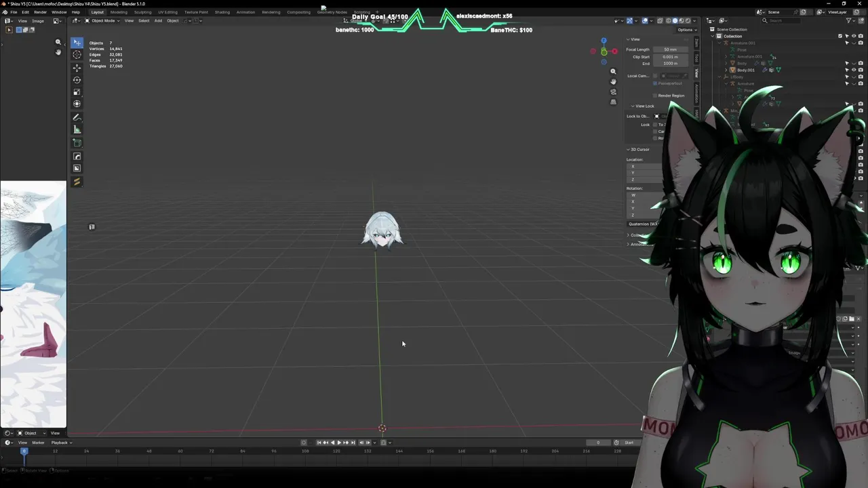Open the Playback dropdown in timeline
Image resolution: width=868 pixels, height=488 pixels.
pos(61,443)
